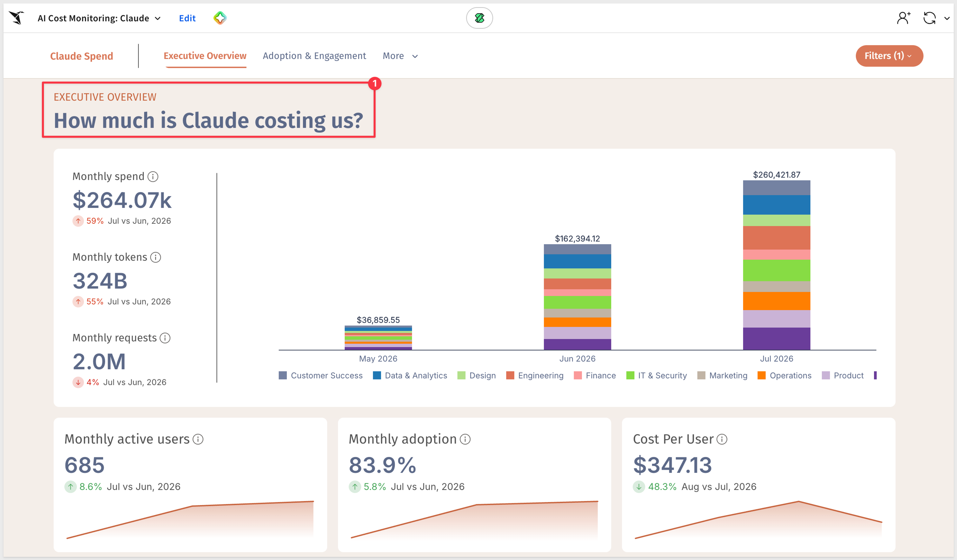
Task: Switch to the Executive Overview tab
Action: [x=205, y=56]
